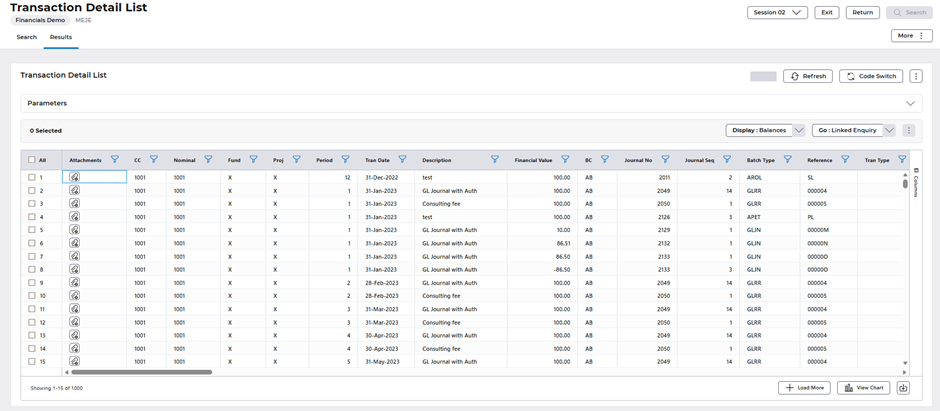The image size is (940, 411).
Task: Open kebab menu beside Go Linked Enquiry
Action: pyautogui.click(x=909, y=130)
